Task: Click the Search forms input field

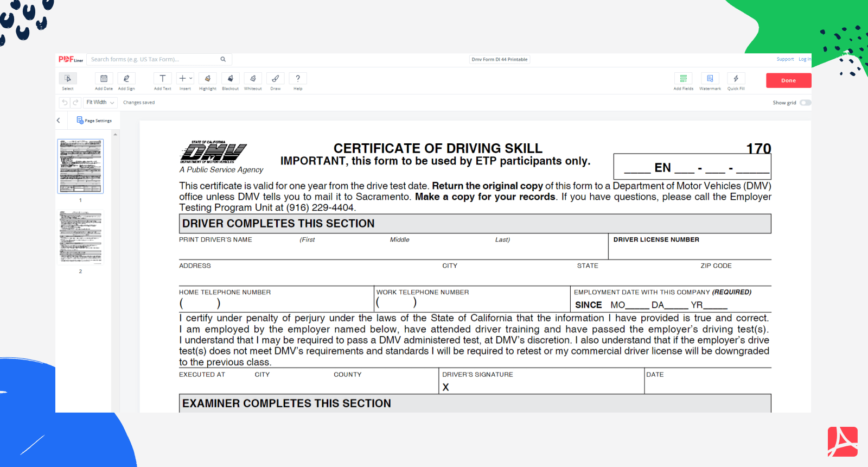Action: pos(155,59)
